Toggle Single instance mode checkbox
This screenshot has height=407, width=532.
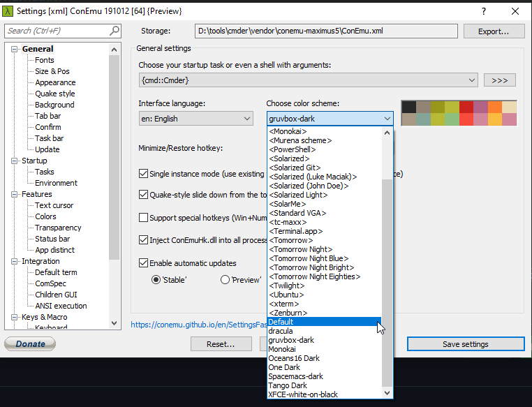pos(144,174)
